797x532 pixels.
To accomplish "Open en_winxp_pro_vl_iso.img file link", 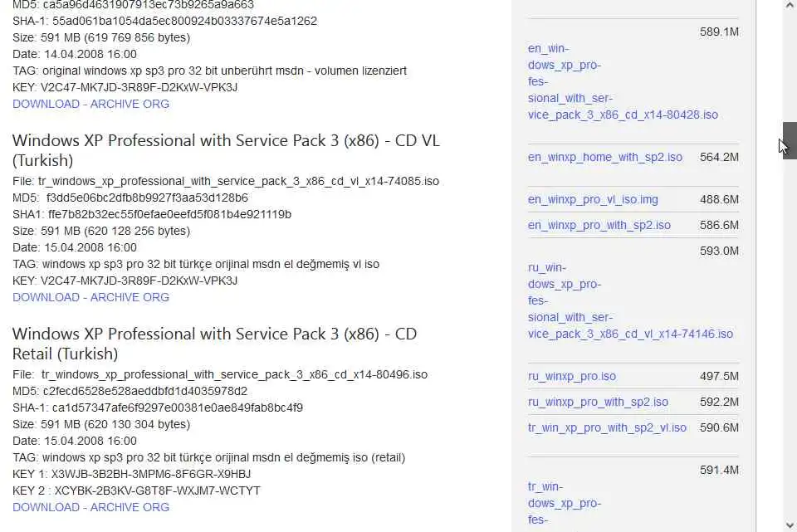I will point(593,200).
